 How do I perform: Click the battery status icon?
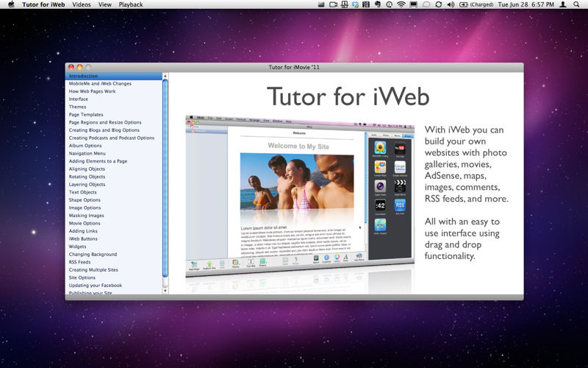[464, 4]
